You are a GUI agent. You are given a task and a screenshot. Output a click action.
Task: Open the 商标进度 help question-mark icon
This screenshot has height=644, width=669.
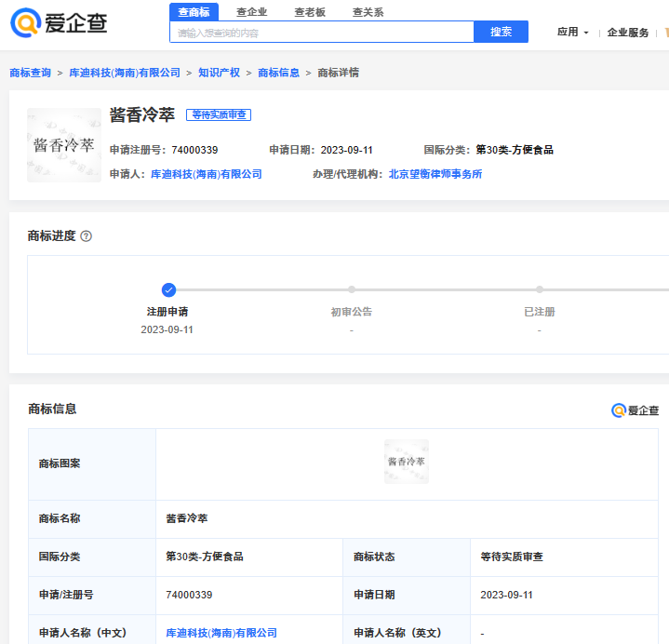(87, 236)
